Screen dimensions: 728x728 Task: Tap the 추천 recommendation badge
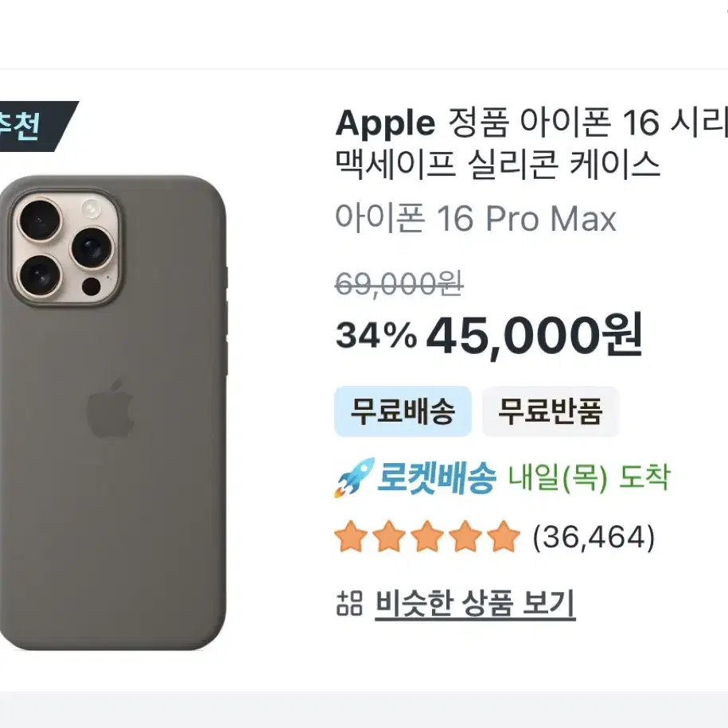[x=24, y=123]
